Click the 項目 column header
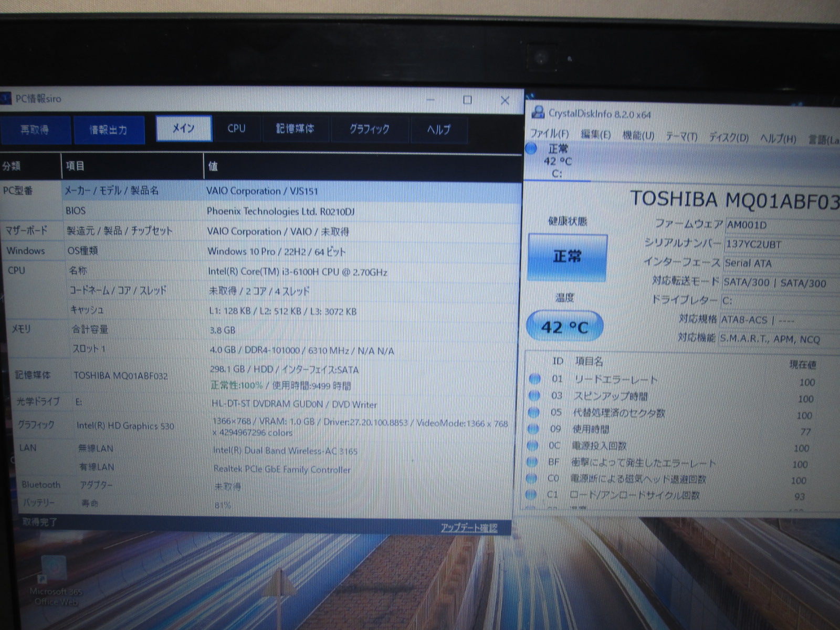The height and width of the screenshot is (630, 840). pos(132,166)
